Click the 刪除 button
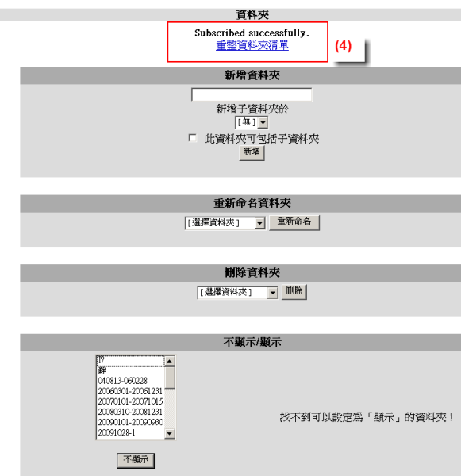 pyautogui.click(x=294, y=292)
